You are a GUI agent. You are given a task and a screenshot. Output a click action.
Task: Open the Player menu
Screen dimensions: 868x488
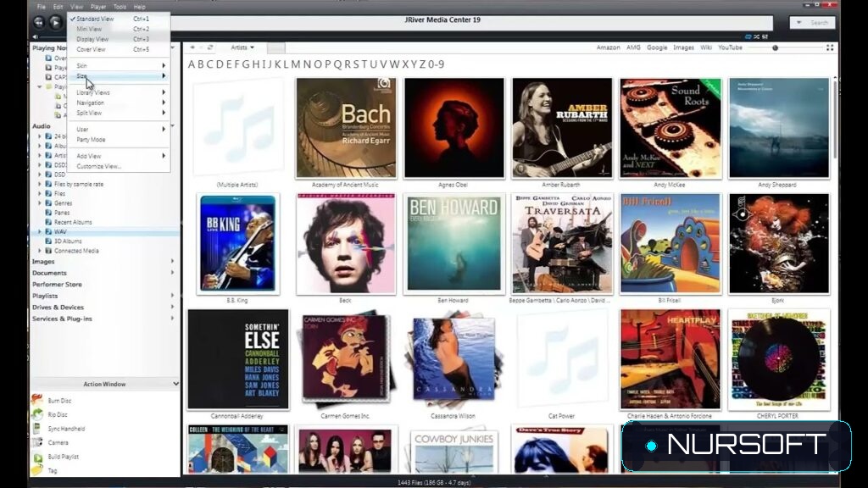click(98, 7)
